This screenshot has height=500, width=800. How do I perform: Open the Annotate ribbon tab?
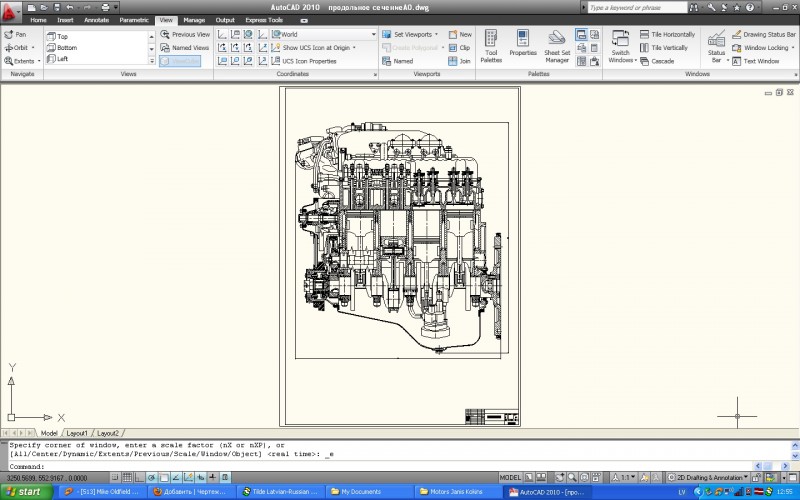(96, 20)
